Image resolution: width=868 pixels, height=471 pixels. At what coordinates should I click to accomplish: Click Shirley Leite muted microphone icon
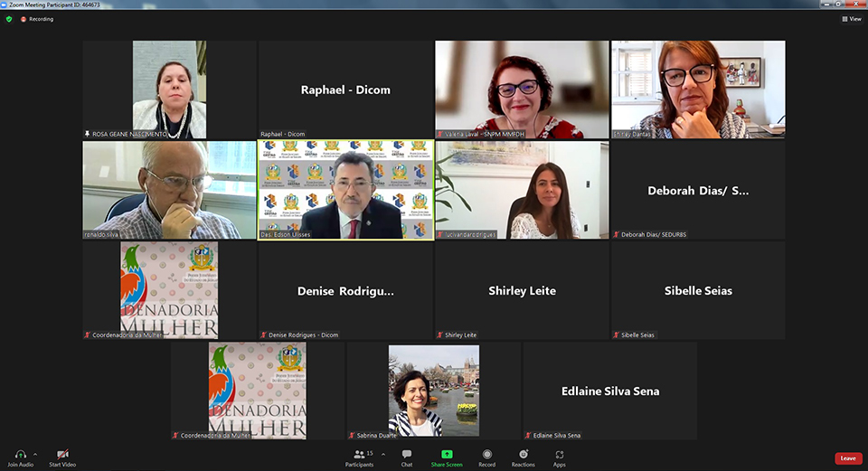[440, 335]
